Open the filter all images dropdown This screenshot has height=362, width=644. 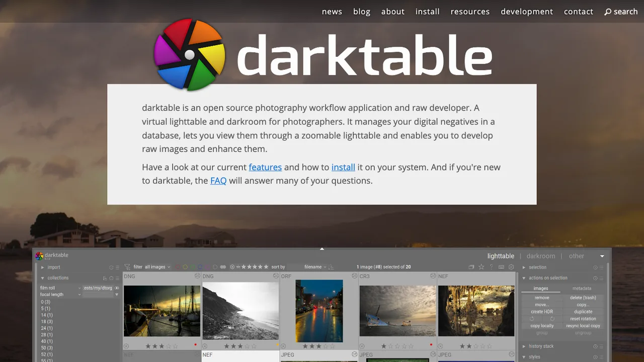click(157, 267)
